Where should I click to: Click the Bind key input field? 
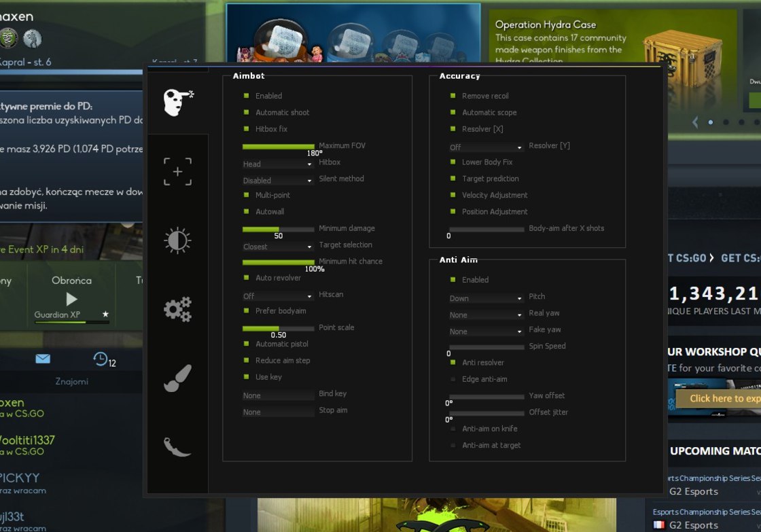point(278,395)
